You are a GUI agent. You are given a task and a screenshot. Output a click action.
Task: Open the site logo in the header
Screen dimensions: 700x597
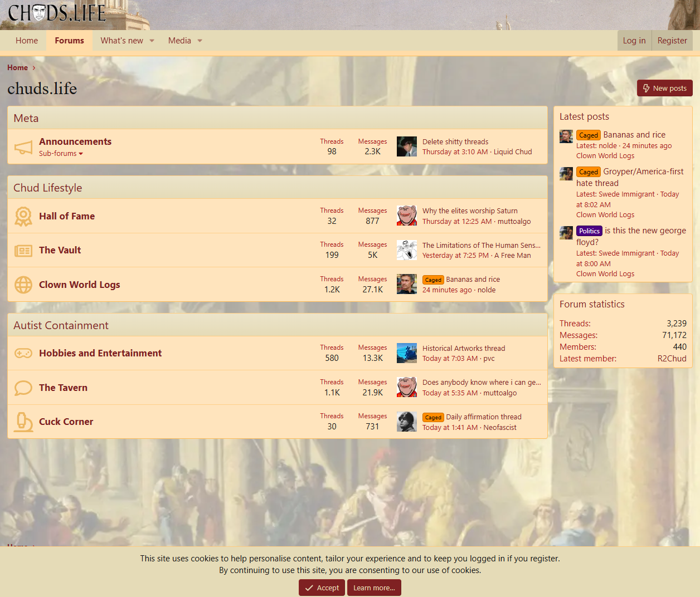point(57,13)
